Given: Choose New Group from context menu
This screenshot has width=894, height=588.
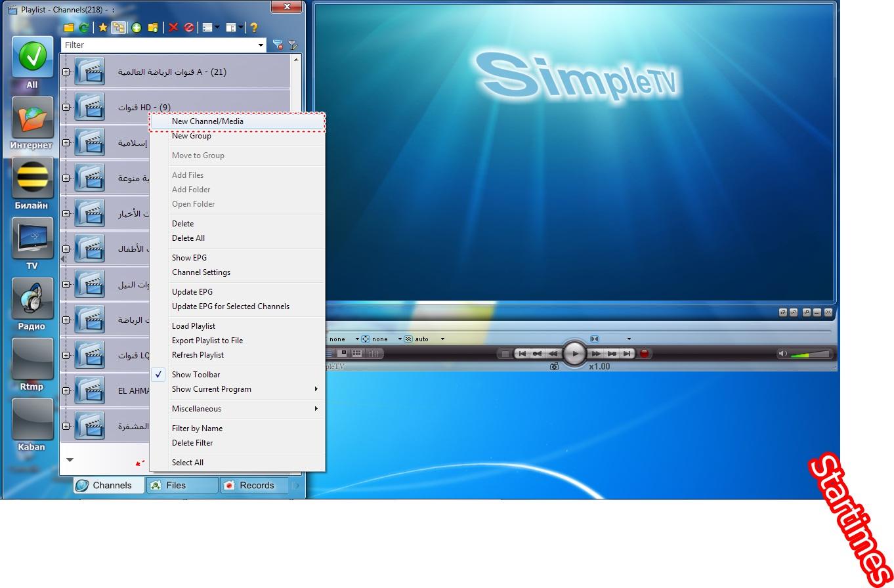Looking at the screenshot, I should pos(238,136).
